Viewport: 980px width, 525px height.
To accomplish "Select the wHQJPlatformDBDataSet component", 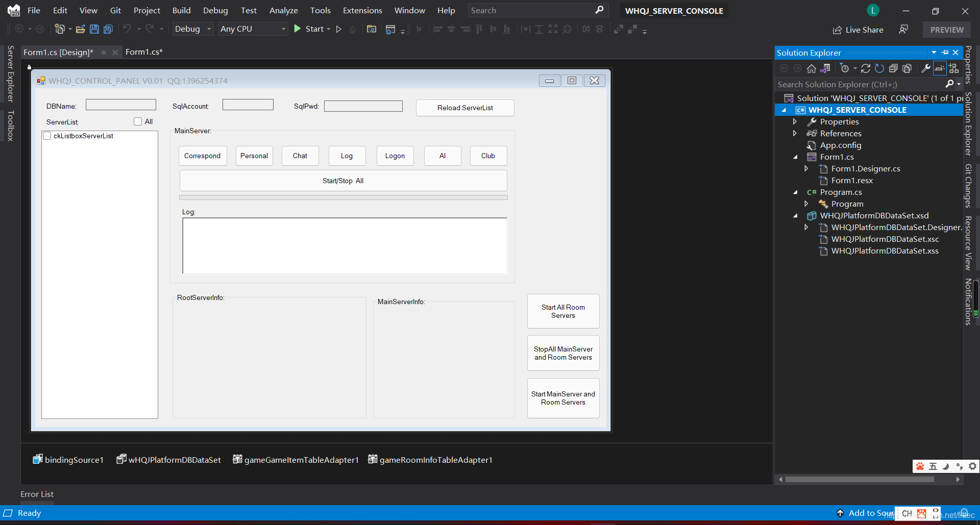I will pyautogui.click(x=168, y=460).
